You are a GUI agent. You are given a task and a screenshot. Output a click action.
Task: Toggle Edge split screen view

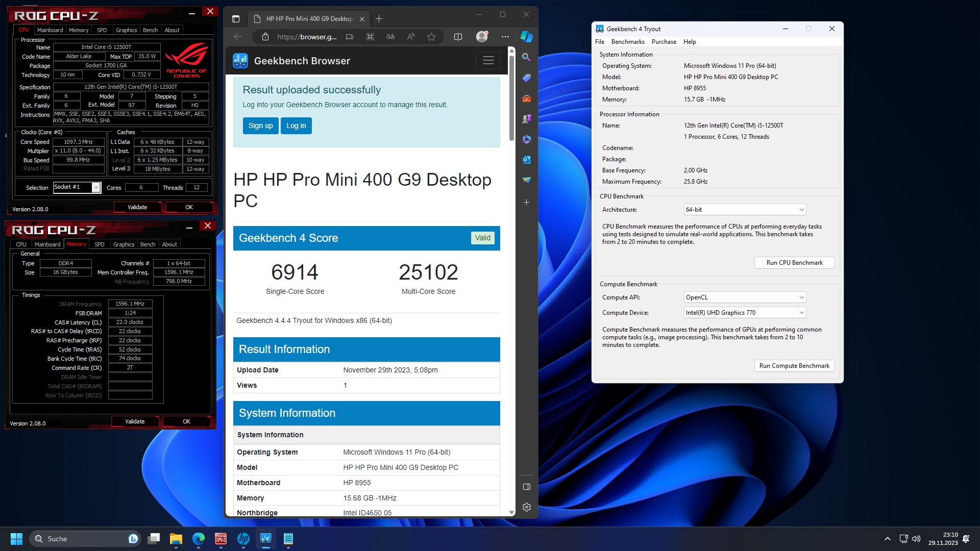point(458,37)
